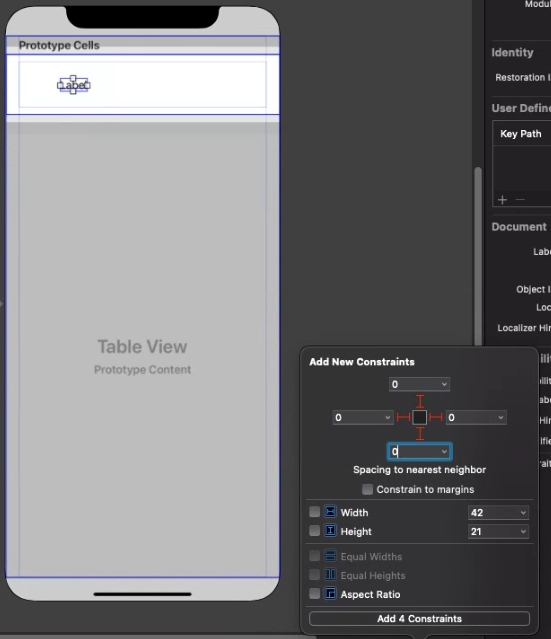Check the Equal Widths checkbox
551x639 pixels.
click(314, 556)
